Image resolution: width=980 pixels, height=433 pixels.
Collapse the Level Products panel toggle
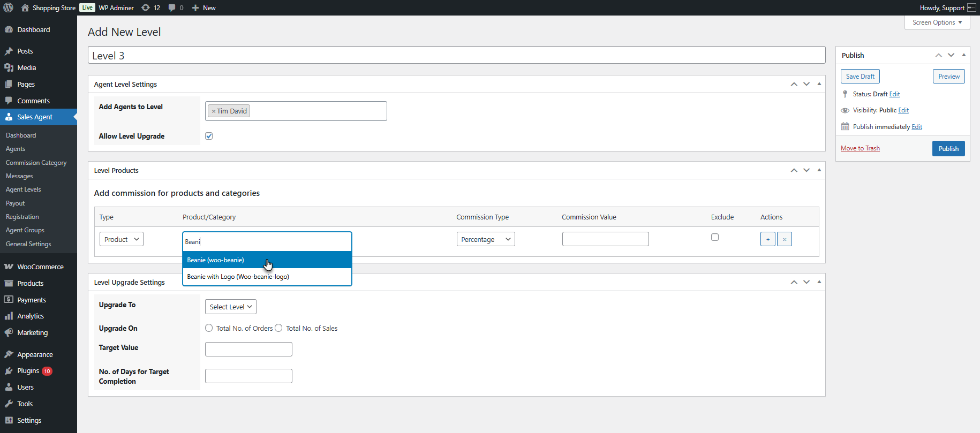(819, 170)
